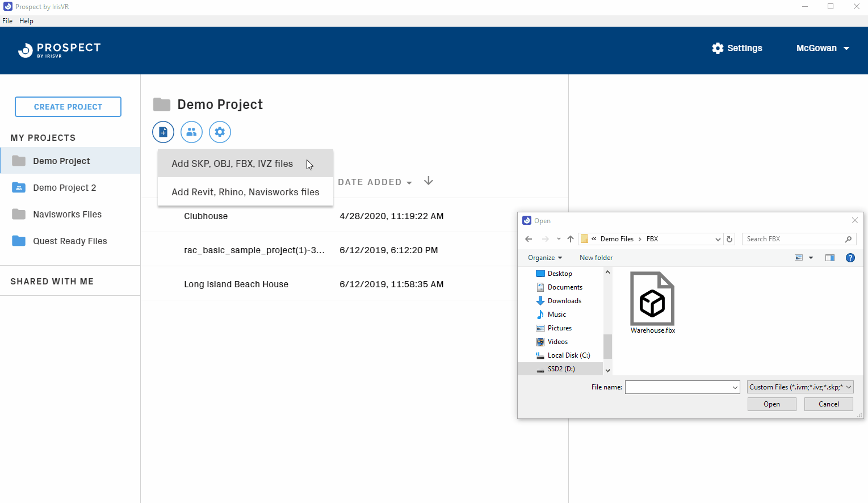Click the sort direction arrow

[x=429, y=181]
